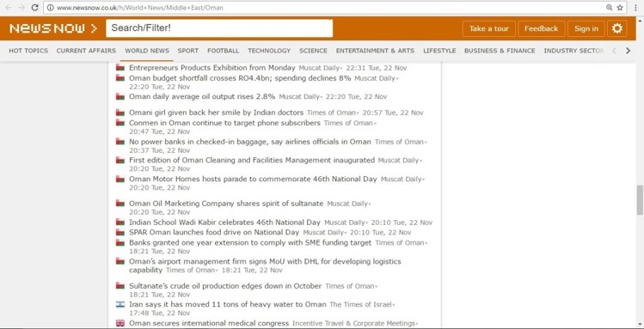The image size is (644, 329).
Task: Open BUSINESS & FINANCE menu
Action: [500, 51]
